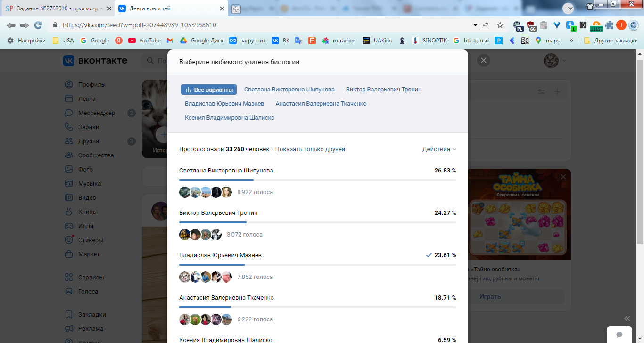
Task: Open Другие закладки folder
Action: pos(611,41)
